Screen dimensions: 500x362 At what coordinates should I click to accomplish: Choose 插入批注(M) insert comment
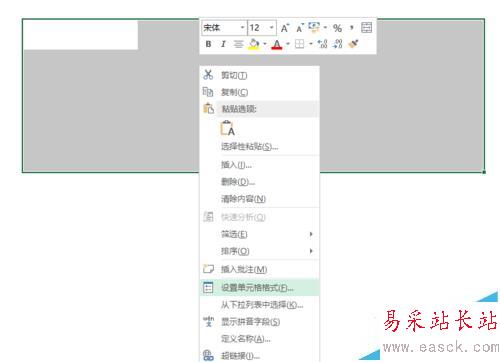[259, 269]
